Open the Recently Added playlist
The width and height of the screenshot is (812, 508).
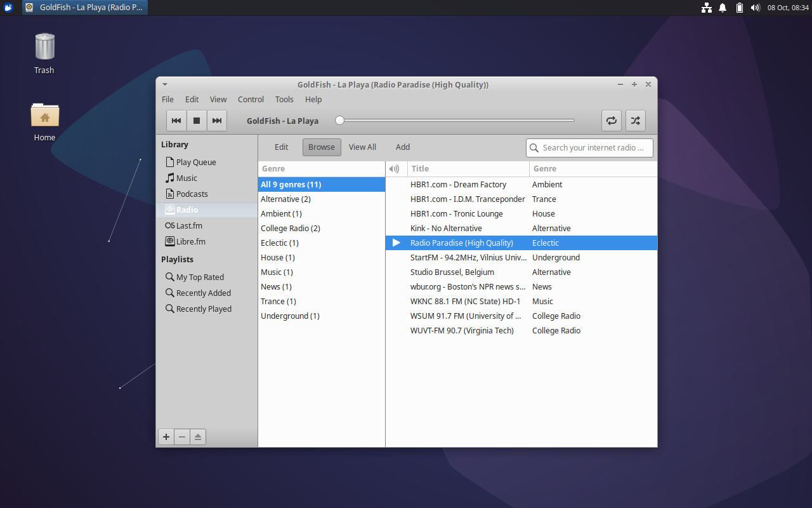click(x=207, y=293)
